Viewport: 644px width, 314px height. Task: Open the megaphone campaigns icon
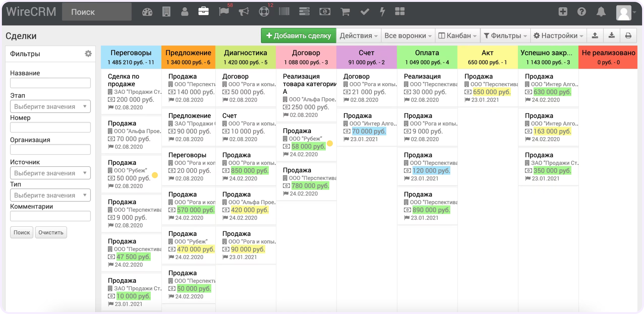[x=244, y=12]
